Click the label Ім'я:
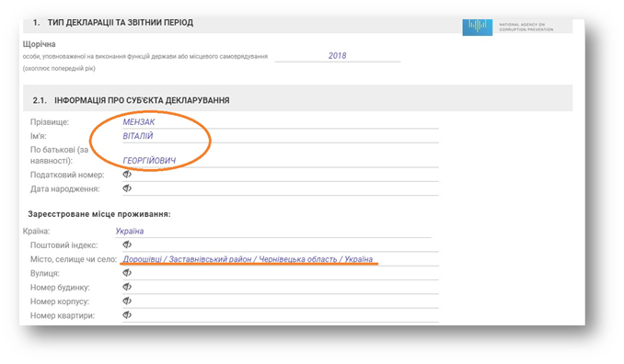Screen dimensions: 624x364 pyautogui.click(x=39, y=136)
